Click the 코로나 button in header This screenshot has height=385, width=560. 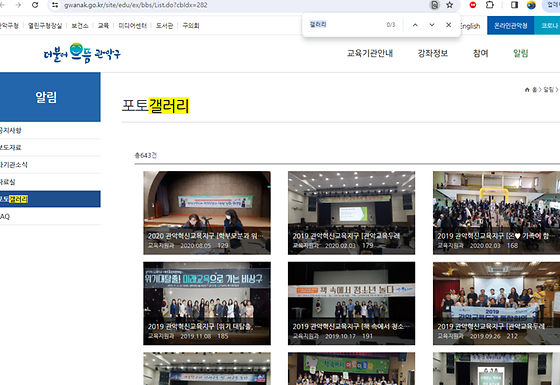(548, 26)
